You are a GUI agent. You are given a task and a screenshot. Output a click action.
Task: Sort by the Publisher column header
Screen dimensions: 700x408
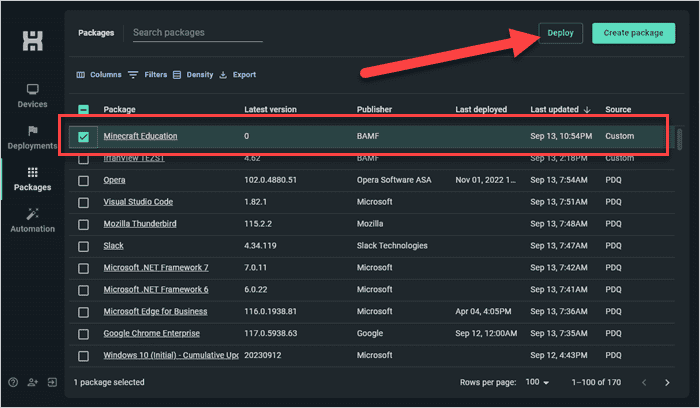pyautogui.click(x=374, y=109)
